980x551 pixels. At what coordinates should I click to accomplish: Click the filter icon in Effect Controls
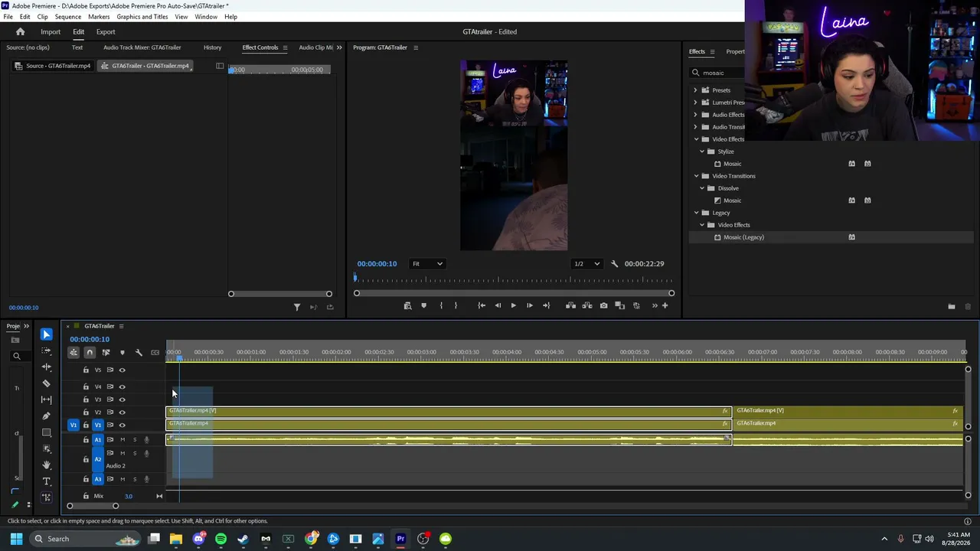click(x=297, y=308)
